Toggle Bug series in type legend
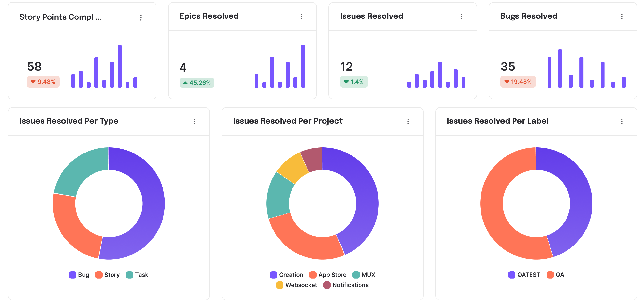 tap(79, 275)
